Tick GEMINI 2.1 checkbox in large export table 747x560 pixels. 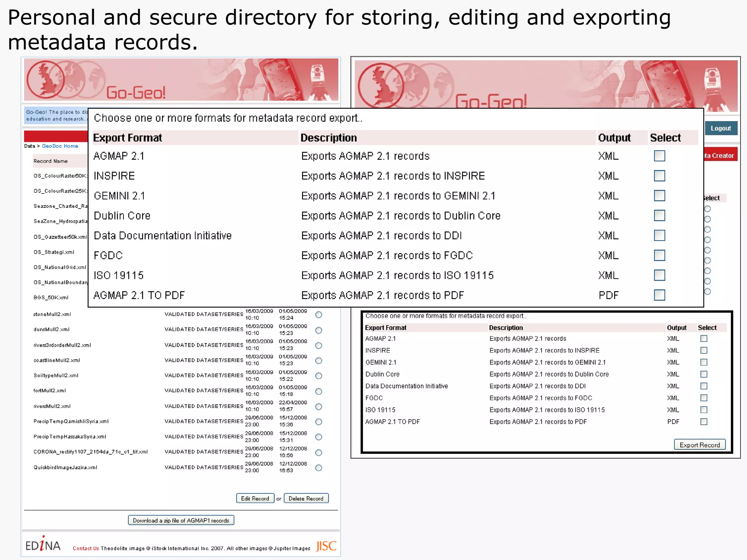[659, 196]
